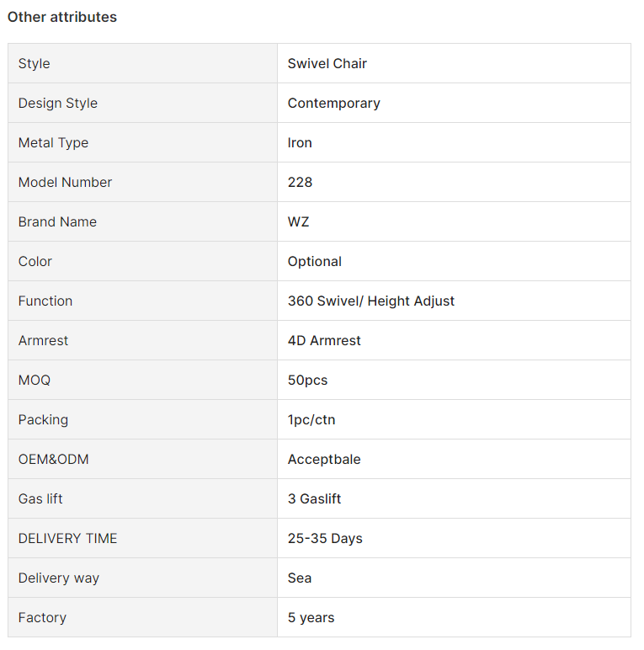The image size is (644, 650).
Task: Click the Metal Type label
Action: coord(53,142)
